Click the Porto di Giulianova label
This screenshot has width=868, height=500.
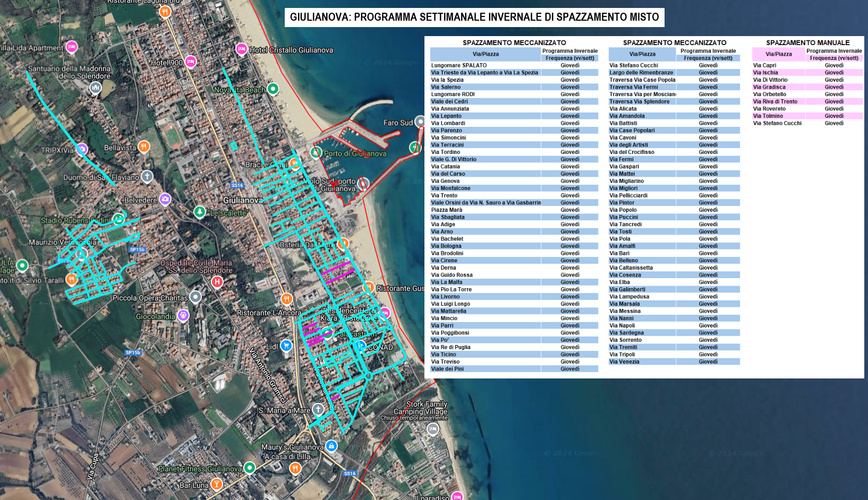pos(355,153)
